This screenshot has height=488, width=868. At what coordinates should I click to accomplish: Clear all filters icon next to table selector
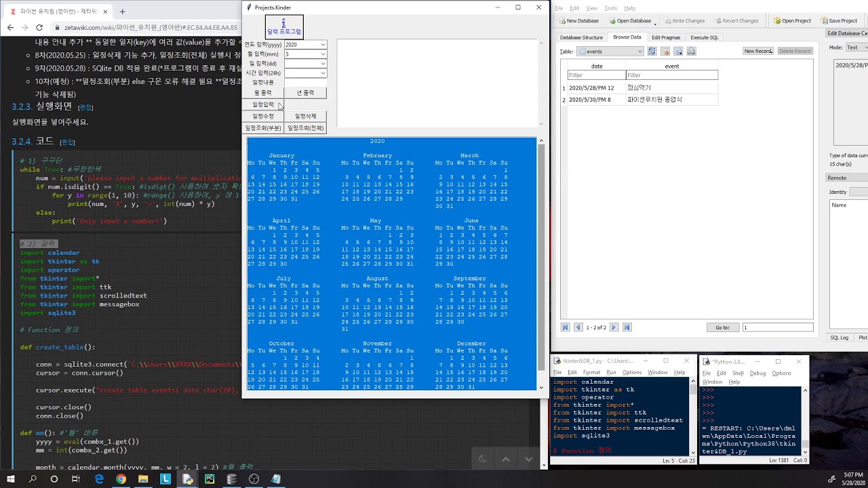665,51
